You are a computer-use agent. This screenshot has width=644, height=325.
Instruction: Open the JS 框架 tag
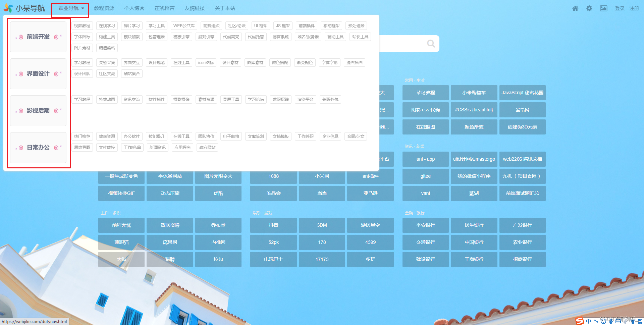point(283,26)
